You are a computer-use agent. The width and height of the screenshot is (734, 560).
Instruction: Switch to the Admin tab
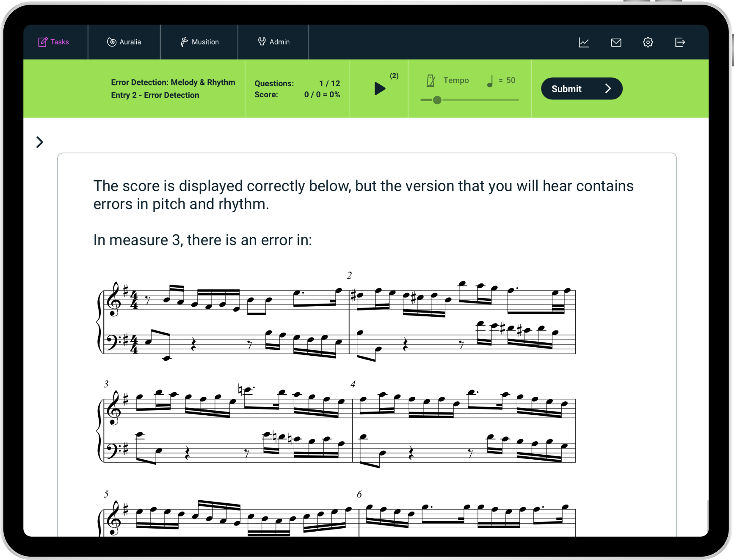[x=273, y=42]
